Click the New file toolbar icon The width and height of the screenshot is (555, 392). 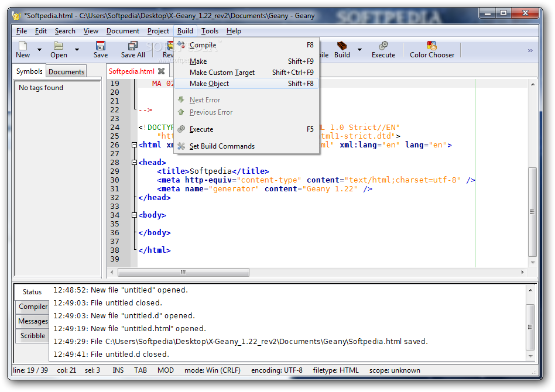tap(23, 46)
